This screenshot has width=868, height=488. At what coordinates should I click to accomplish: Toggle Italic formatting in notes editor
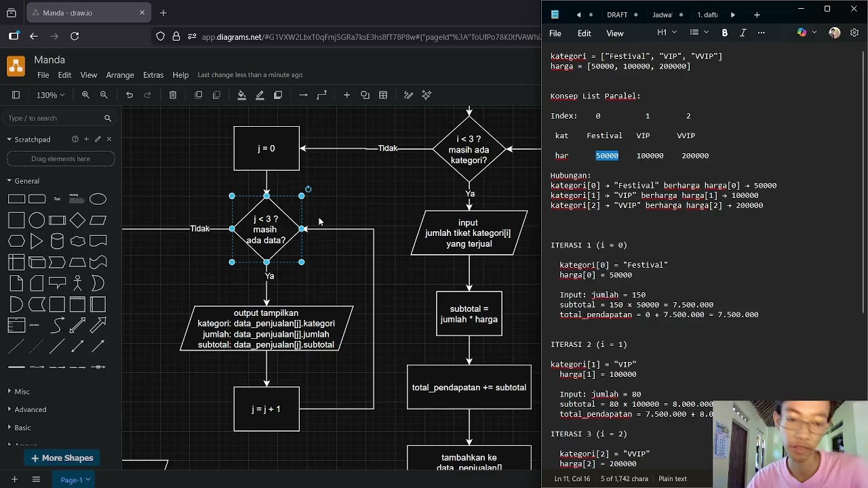coord(743,33)
